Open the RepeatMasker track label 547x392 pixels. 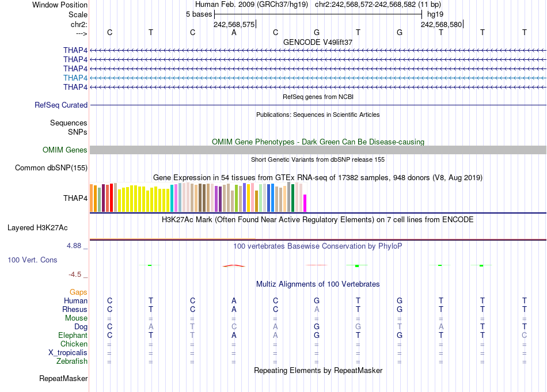(63, 378)
